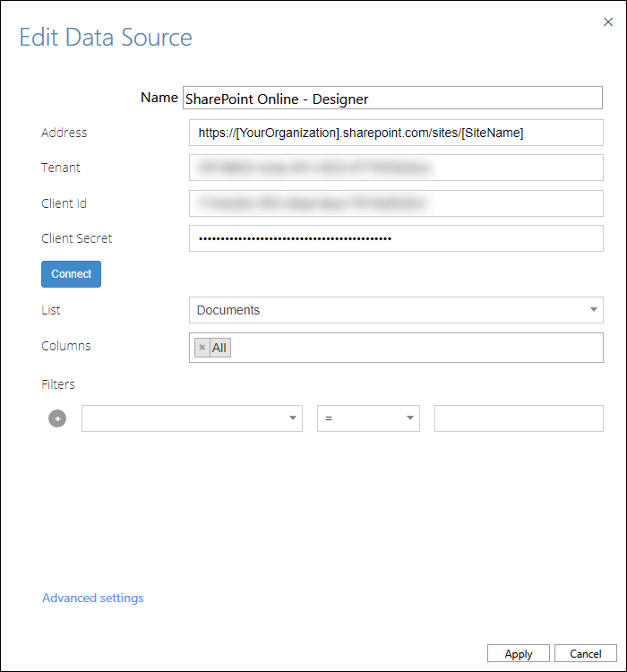Close the Edit Data Source dialog
The width and height of the screenshot is (627, 672).
(x=607, y=22)
